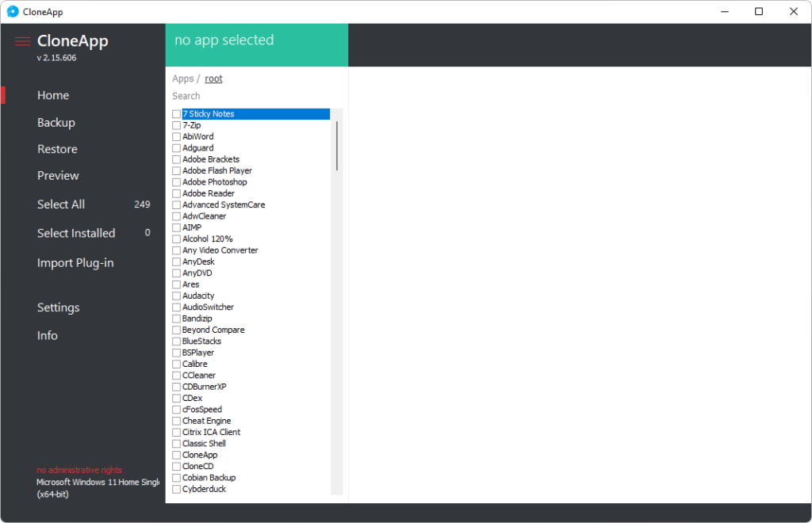Screen dimensions: 812x523
Task: Check the CloneApp entry checkbox
Action: [x=175, y=455]
